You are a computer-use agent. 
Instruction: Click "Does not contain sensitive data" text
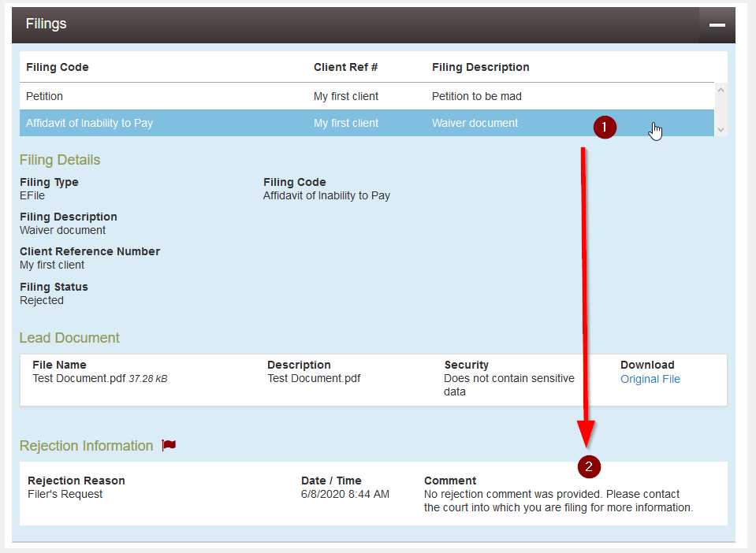(x=509, y=385)
